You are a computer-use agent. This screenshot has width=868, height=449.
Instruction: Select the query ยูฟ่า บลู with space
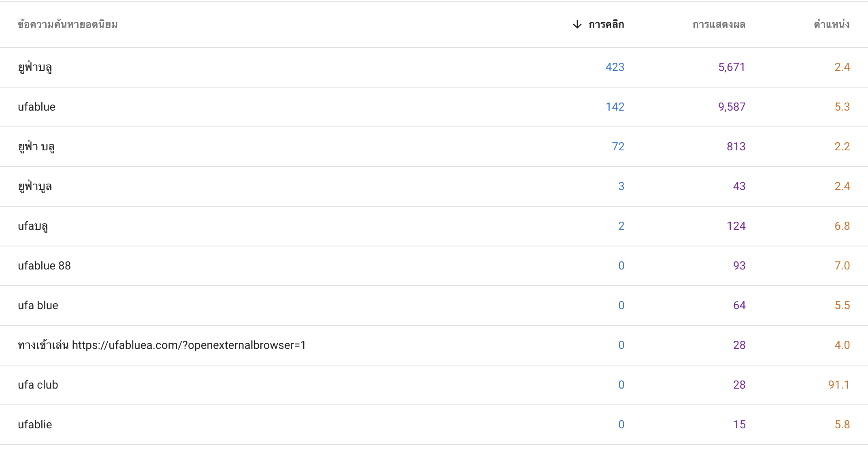434,147
